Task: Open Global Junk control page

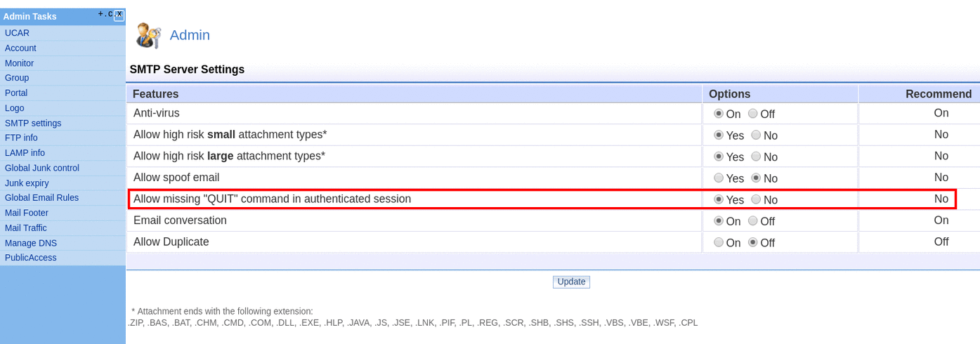Action: click(x=42, y=168)
